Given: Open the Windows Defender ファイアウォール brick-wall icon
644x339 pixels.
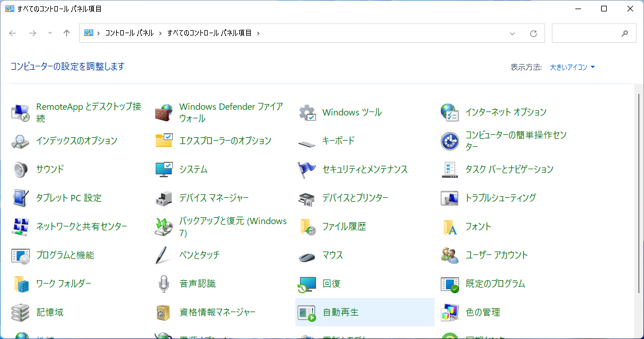Looking at the screenshot, I should click(x=164, y=112).
